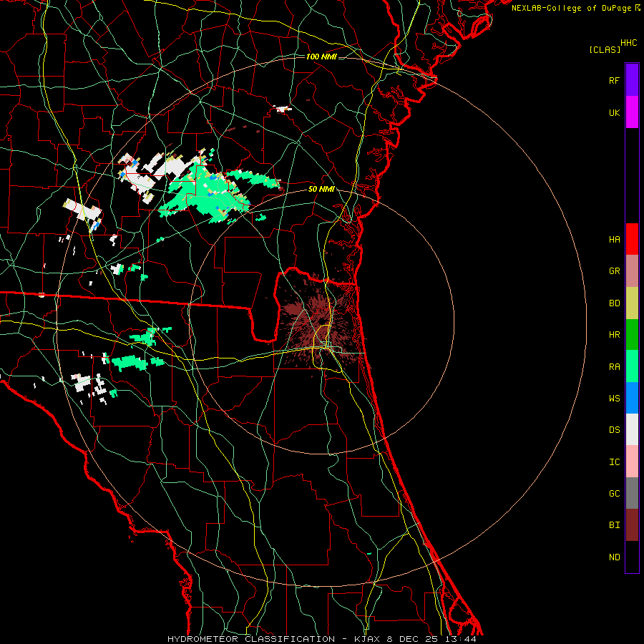Image resolution: width=644 pixels, height=644 pixels.
Task: Click the UK magenta legend swatch
Action: 632,112
